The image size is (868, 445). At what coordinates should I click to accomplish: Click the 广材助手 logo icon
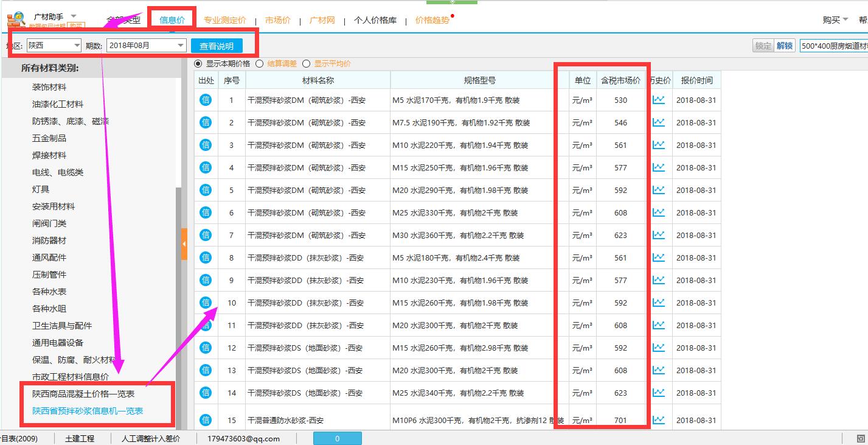tap(16, 20)
